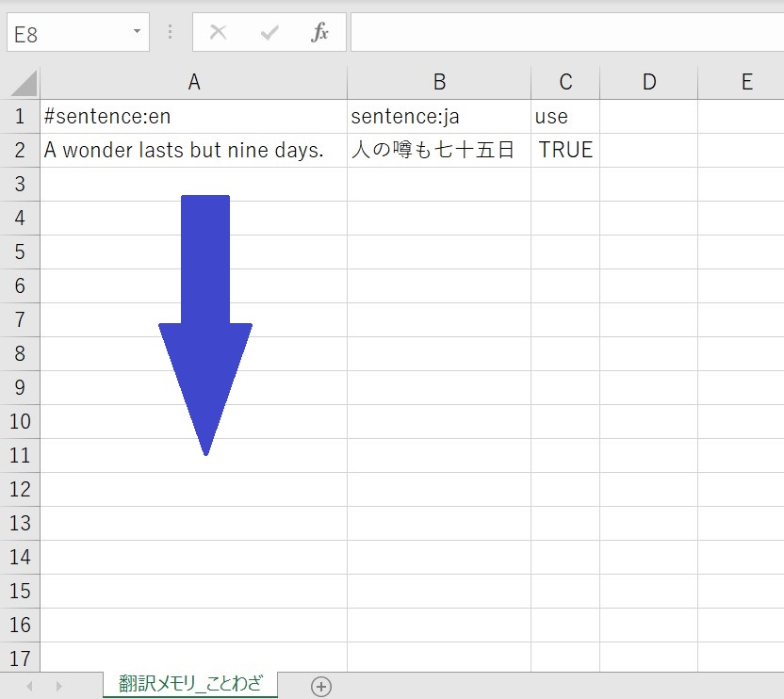Viewport: 784px width, 699px height.
Task: Click into the formula bar input
Action: pyautogui.click(x=565, y=33)
